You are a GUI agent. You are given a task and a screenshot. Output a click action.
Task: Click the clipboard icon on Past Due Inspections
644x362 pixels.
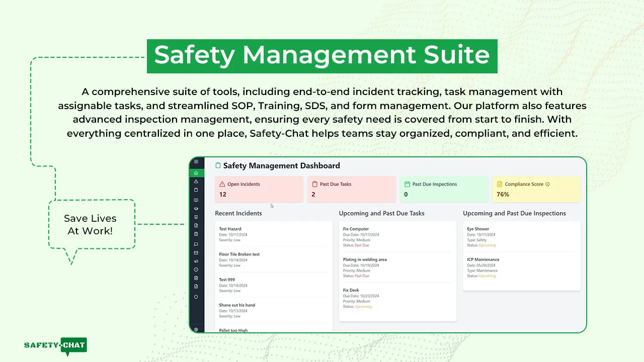[407, 184]
